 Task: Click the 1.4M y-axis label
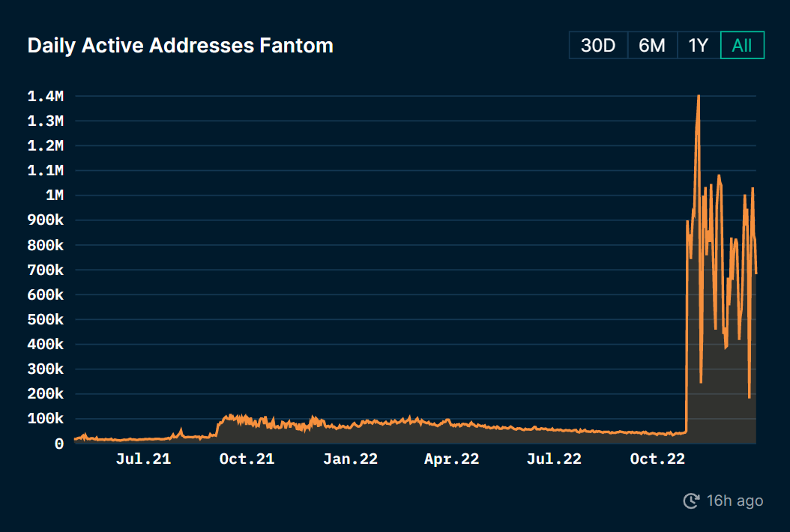click(45, 96)
